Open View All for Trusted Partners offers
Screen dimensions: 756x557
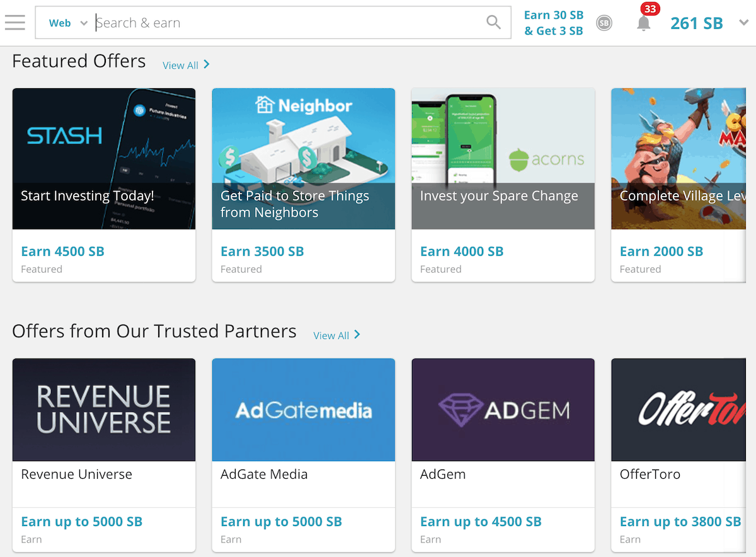336,335
